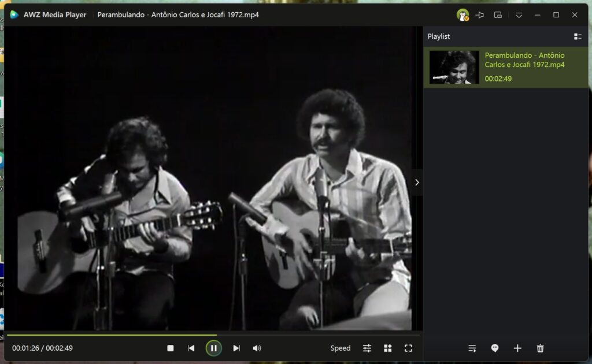Mute the volume speaker icon
The height and width of the screenshot is (364, 592).
[x=257, y=348]
